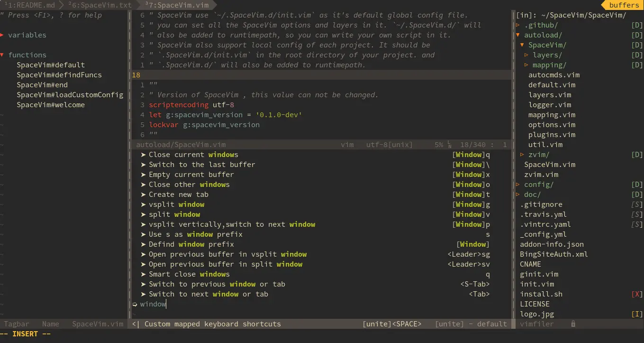This screenshot has width=644, height=343.
Task: Select 'Close current windows' shortcut entry
Action: click(315, 155)
